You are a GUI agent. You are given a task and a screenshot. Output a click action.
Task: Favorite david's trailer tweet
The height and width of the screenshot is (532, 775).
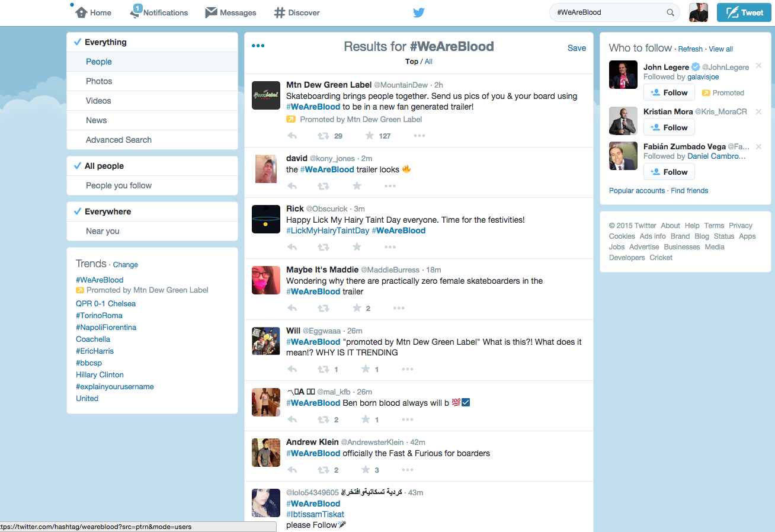point(357,186)
